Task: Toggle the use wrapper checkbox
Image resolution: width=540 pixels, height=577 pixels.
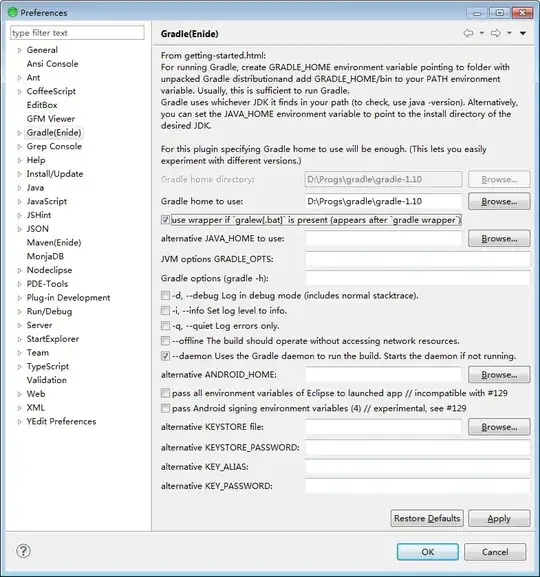Action: 165,220
